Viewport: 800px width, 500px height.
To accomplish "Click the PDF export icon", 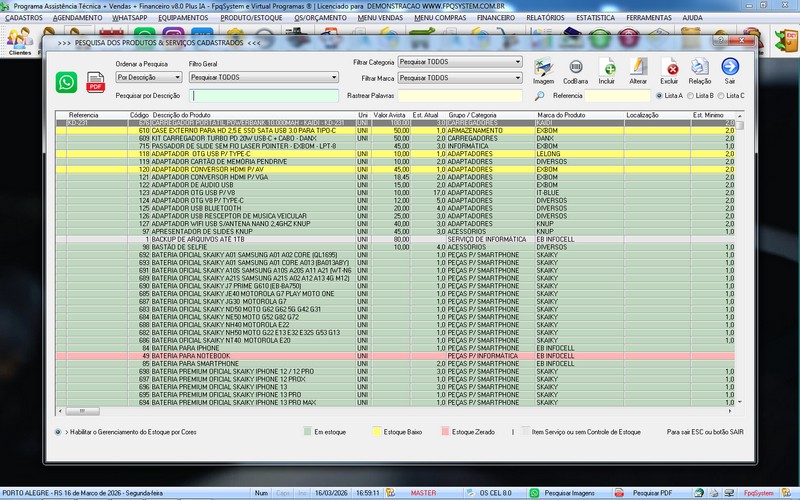I will tap(97, 83).
